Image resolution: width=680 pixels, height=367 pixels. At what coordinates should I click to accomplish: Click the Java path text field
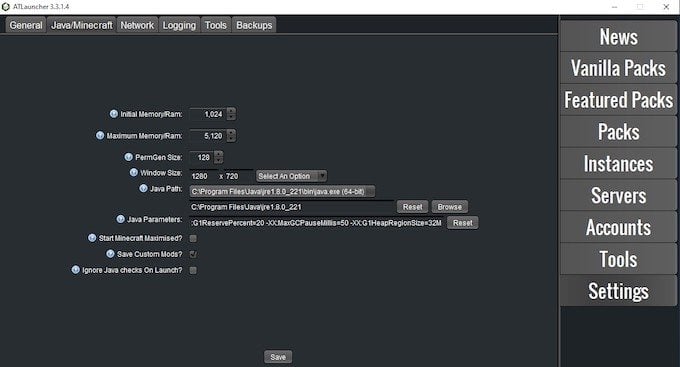291,207
